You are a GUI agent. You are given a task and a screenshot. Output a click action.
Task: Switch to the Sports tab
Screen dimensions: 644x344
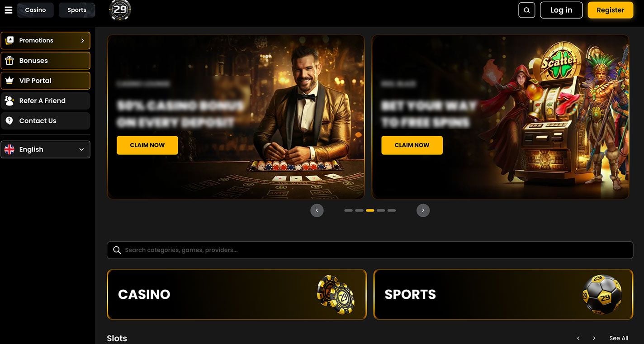(x=77, y=10)
